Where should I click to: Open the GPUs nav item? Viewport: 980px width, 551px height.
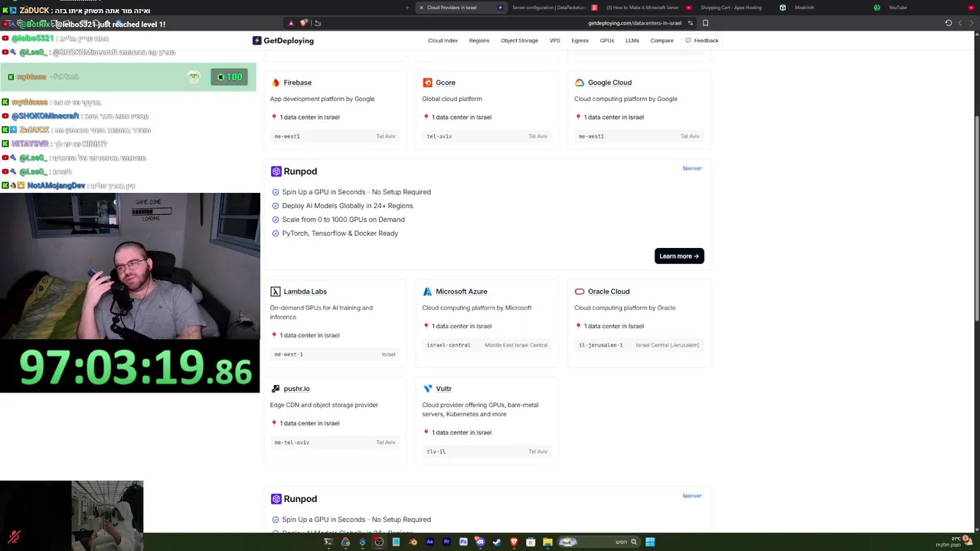tap(607, 41)
